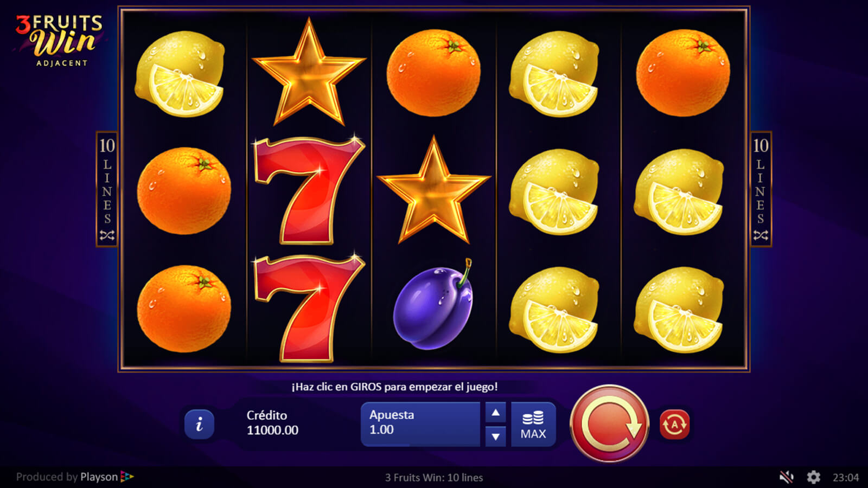Unmute the game sound
868x488 pixels.
coord(786,477)
